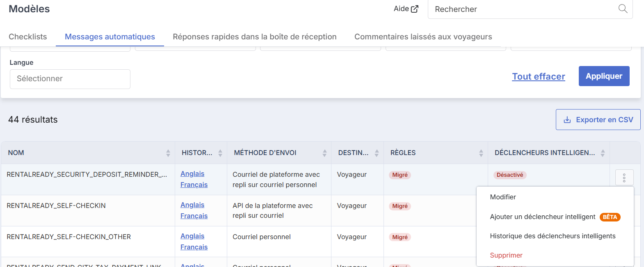Click the Modèles page heading
Screen dimensions: 644x267
29,9
